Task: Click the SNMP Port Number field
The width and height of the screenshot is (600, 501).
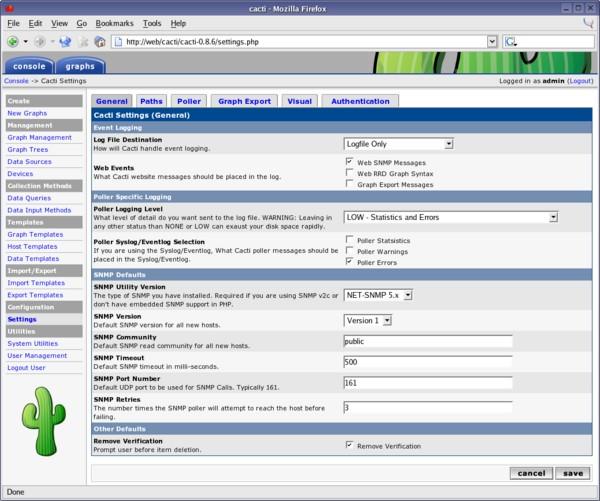Action: 428,383
